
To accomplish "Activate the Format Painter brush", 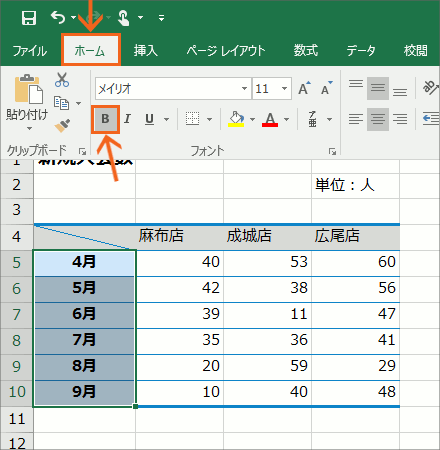I will (x=62, y=126).
